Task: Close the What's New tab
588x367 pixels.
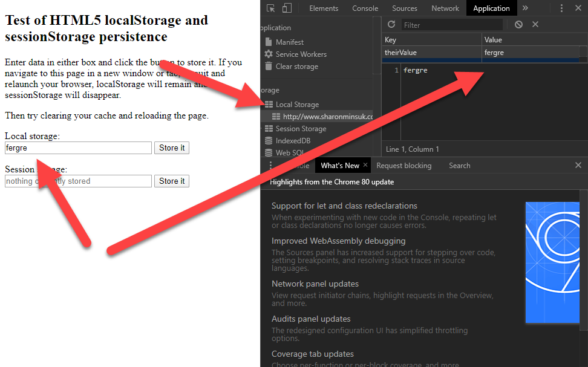Action: click(365, 165)
